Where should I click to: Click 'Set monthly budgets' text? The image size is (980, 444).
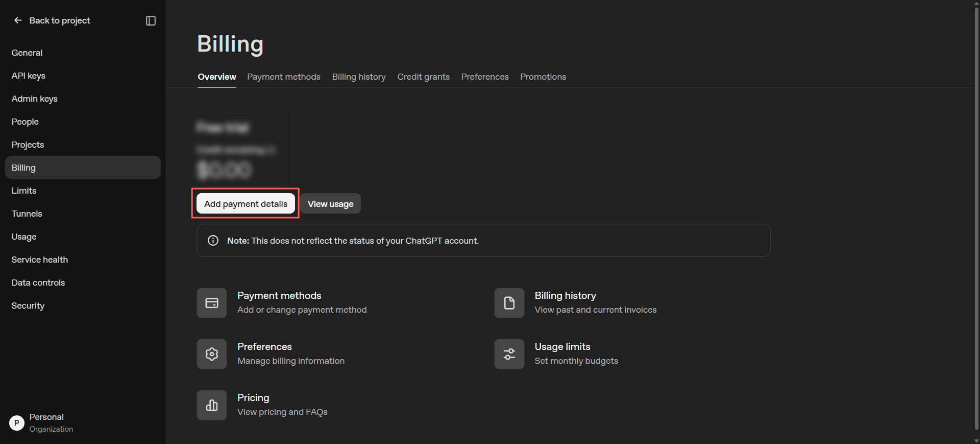[x=576, y=361]
